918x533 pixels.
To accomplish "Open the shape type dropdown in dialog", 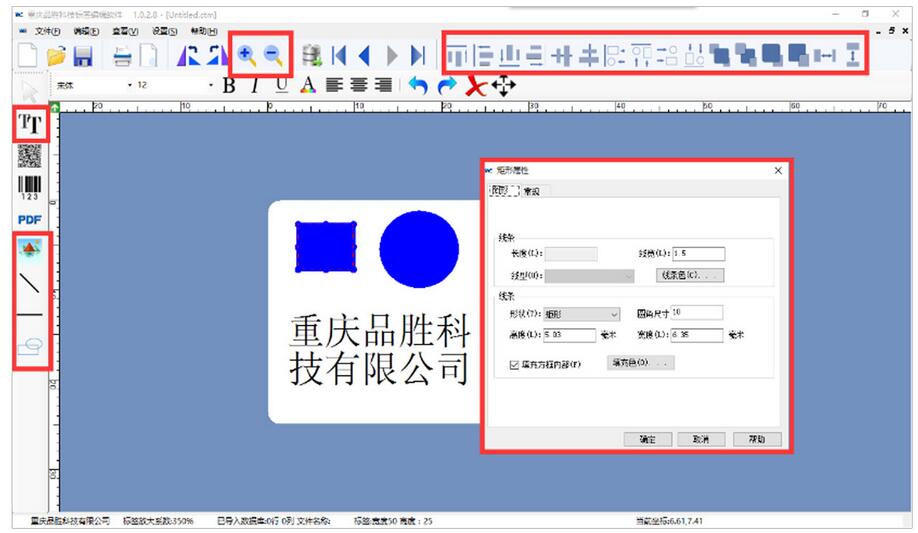I will point(582,315).
